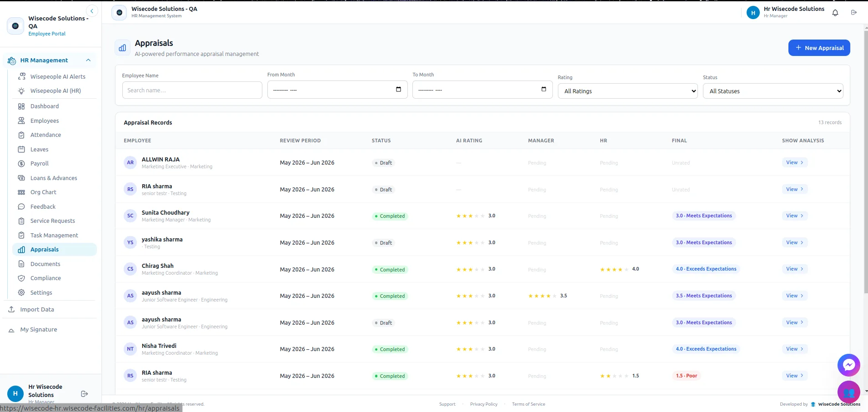The height and width of the screenshot is (412, 868).
Task: View analysis for Sunita Choudhary
Action: coord(795,216)
